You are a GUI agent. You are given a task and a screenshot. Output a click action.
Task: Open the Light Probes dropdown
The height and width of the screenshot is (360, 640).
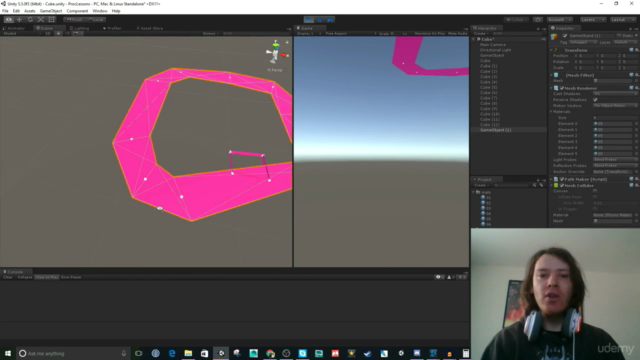click(615, 160)
